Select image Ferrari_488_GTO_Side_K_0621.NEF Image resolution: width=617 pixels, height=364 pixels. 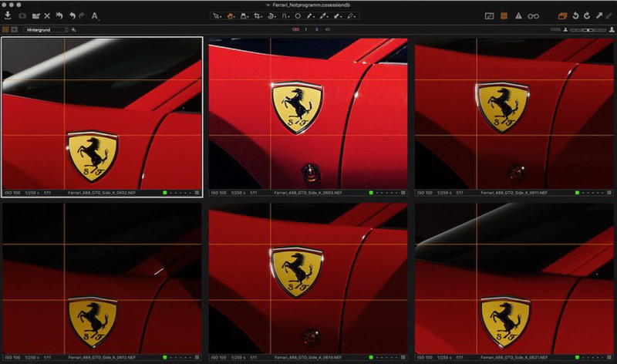(514, 278)
